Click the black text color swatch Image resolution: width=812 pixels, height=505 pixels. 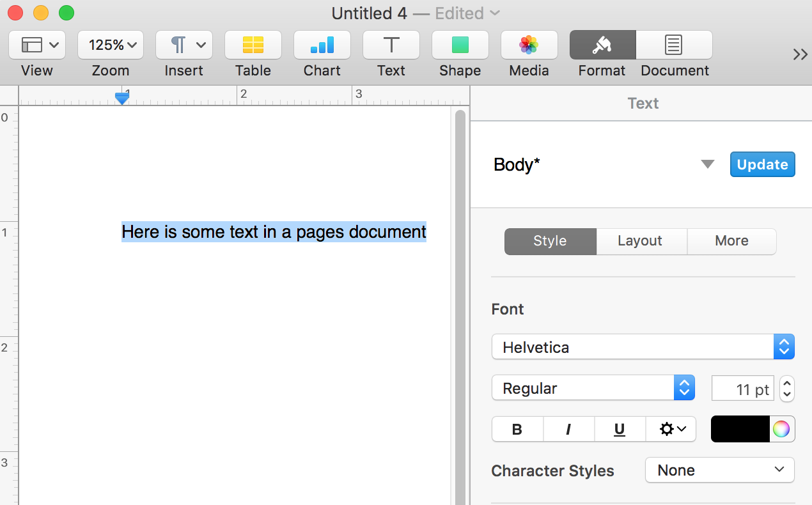tap(740, 429)
